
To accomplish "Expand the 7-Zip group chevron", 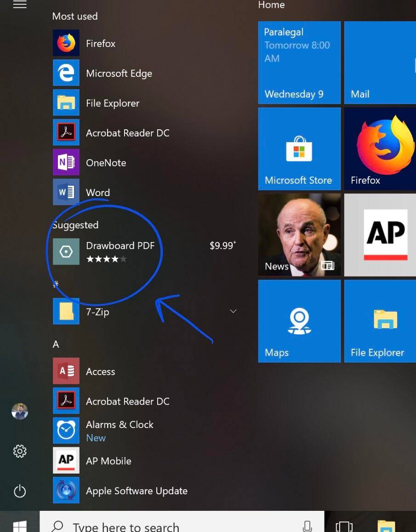I will pos(233,311).
